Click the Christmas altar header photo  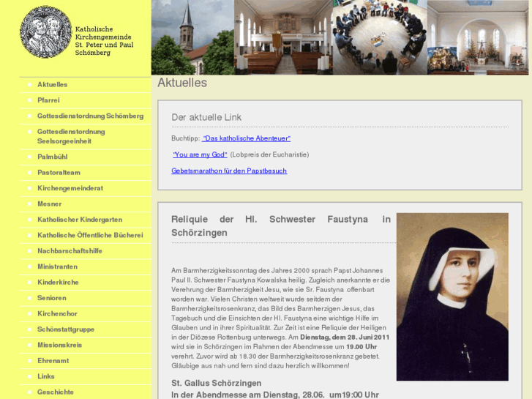[478, 37]
